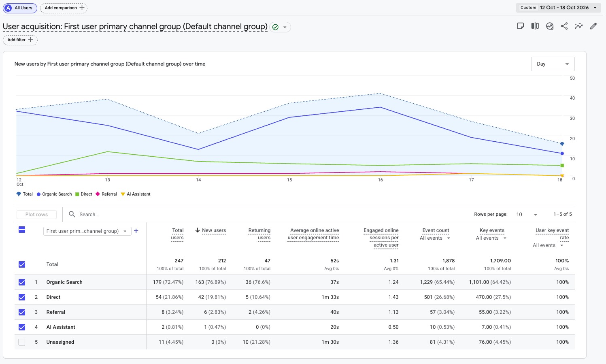Click the Direct green legend swatch

coord(77,194)
